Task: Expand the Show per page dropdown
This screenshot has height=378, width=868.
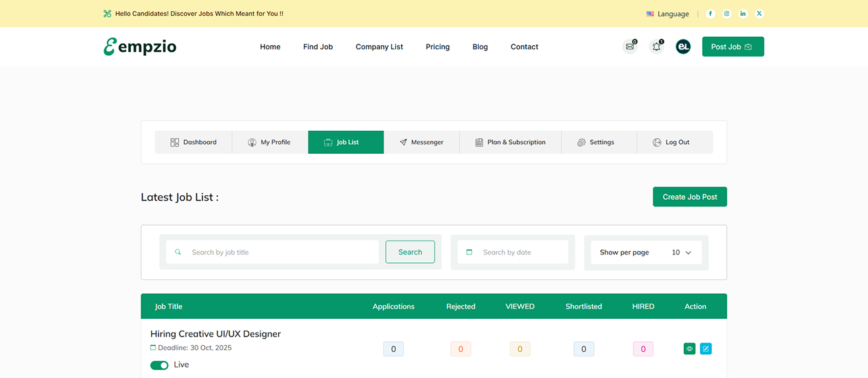Action: (x=646, y=252)
